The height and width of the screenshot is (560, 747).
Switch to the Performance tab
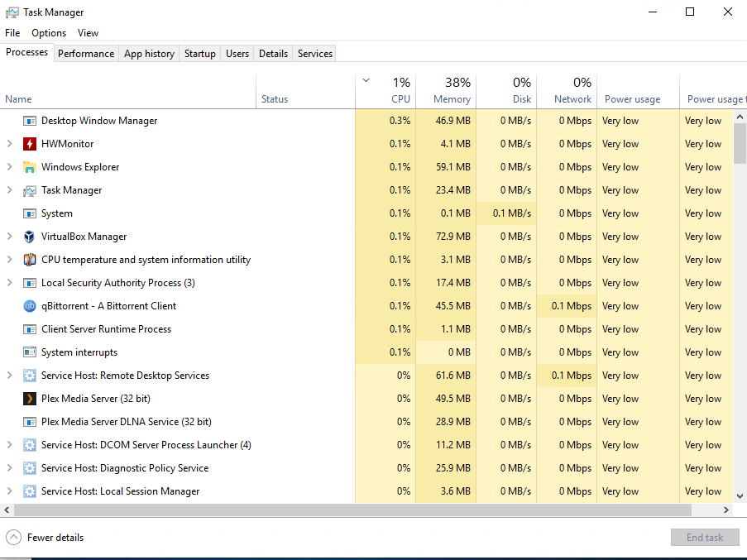[x=86, y=54]
